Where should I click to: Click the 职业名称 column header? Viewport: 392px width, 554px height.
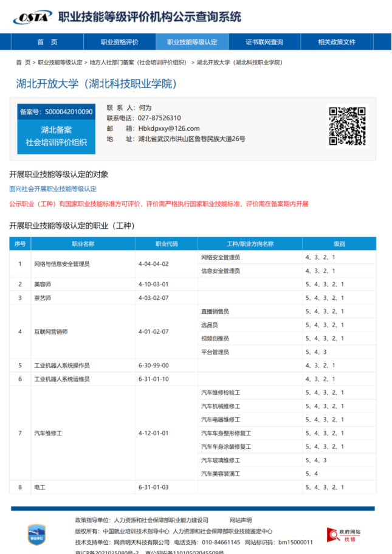(83, 244)
